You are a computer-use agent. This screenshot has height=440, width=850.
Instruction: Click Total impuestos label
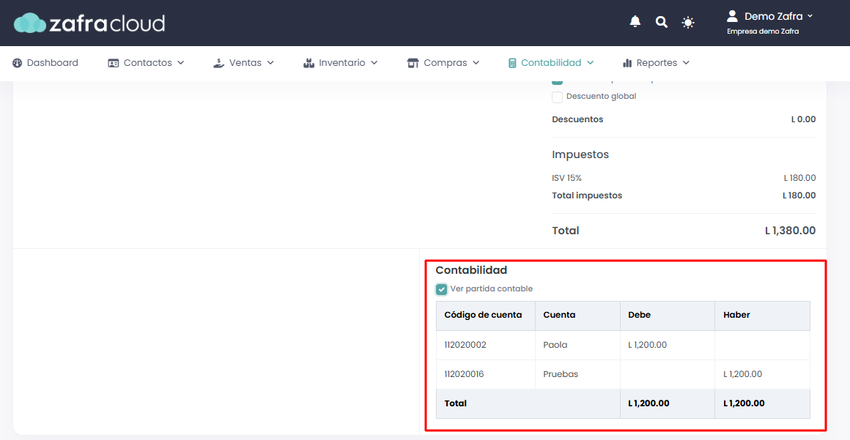(x=587, y=196)
